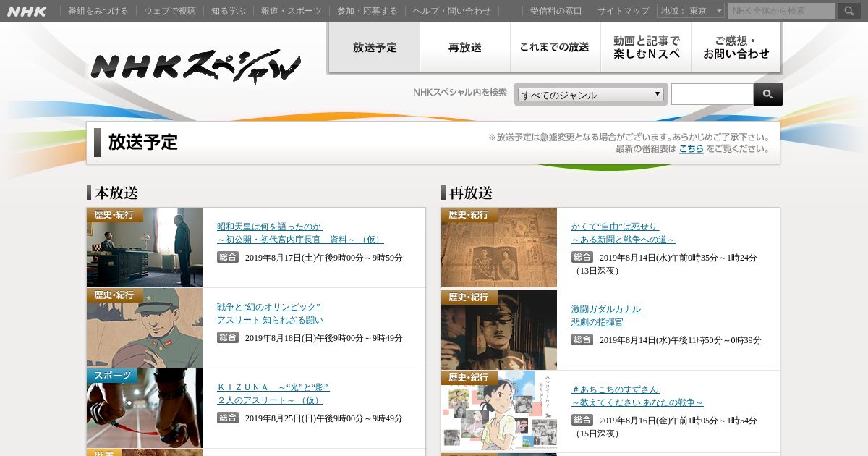Screen dimensions: 868x456
Task: Open ＃あちこちのすずさん program link
Action: click(x=637, y=396)
